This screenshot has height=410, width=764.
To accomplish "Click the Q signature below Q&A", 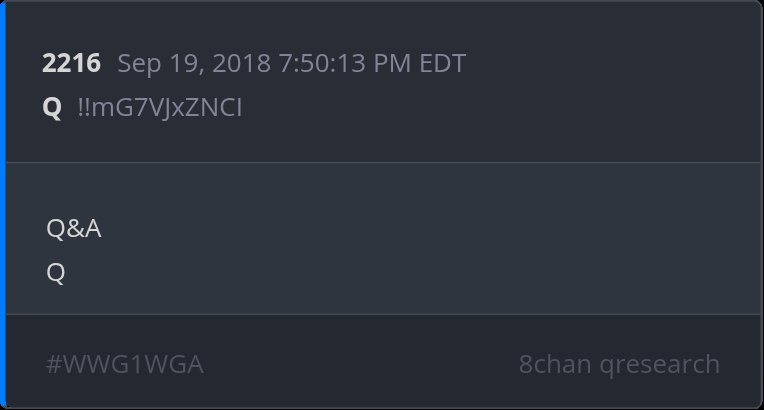I will click(x=55, y=273).
